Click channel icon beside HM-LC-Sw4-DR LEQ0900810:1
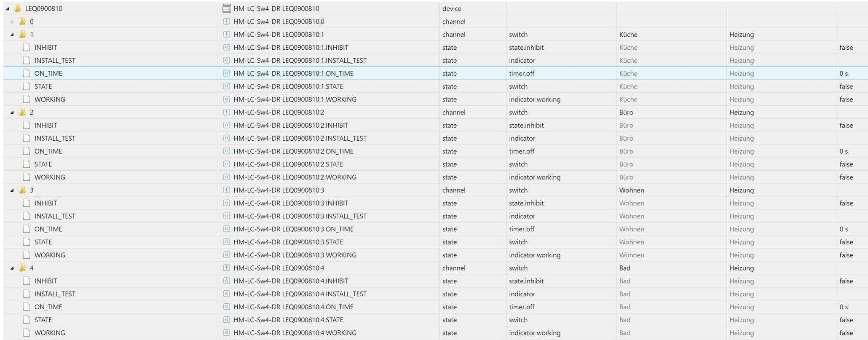The image size is (868, 340). click(227, 35)
